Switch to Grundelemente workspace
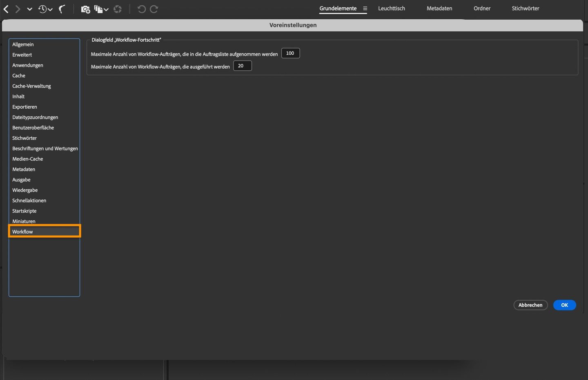The width and height of the screenshot is (588, 380). pyautogui.click(x=338, y=8)
